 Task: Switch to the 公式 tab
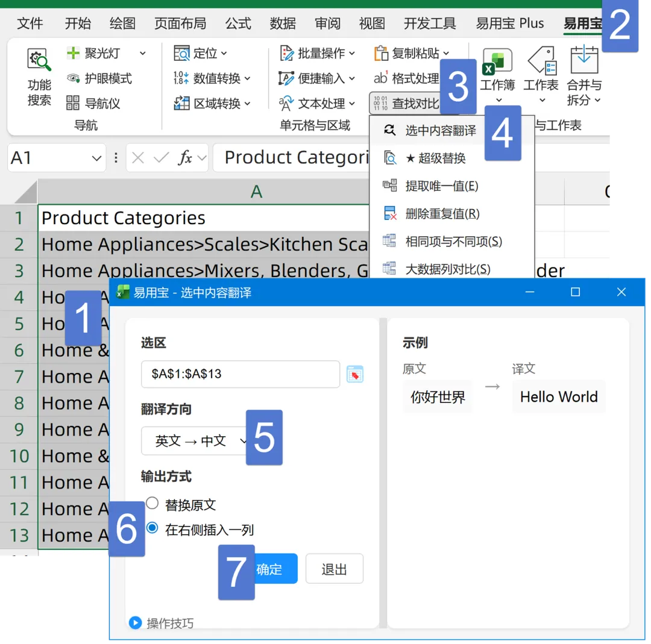click(238, 23)
